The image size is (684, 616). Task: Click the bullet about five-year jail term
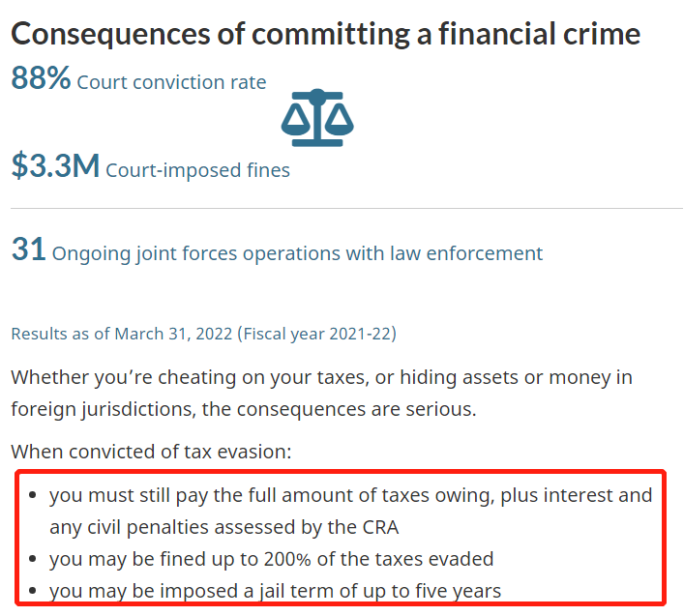click(276, 592)
